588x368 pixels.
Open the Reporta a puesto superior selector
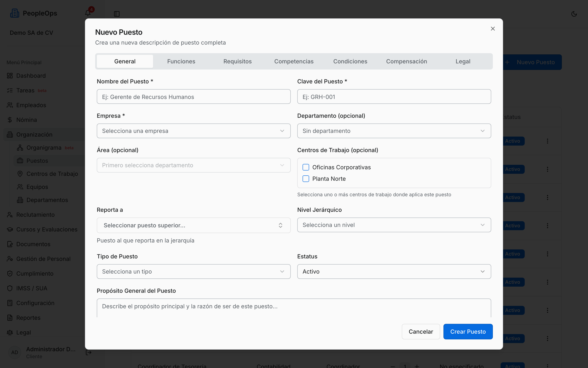point(193,225)
